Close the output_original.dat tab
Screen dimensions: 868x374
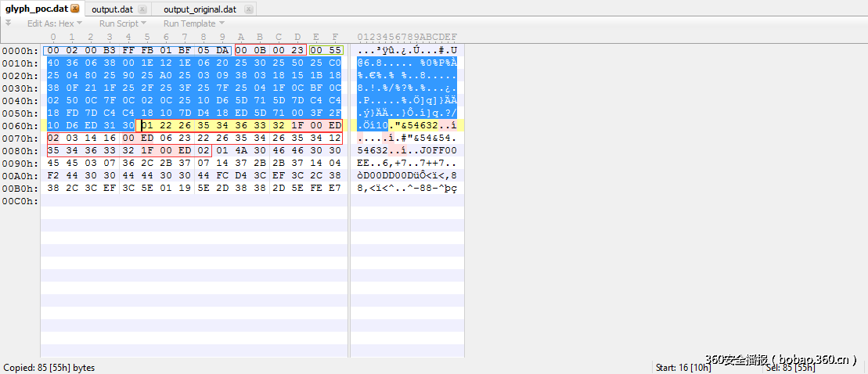coord(247,9)
